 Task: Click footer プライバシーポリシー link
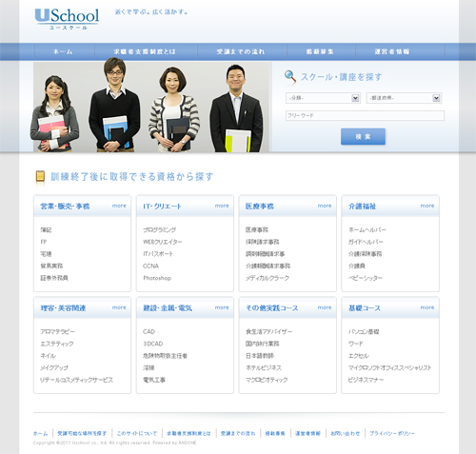coord(392,433)
